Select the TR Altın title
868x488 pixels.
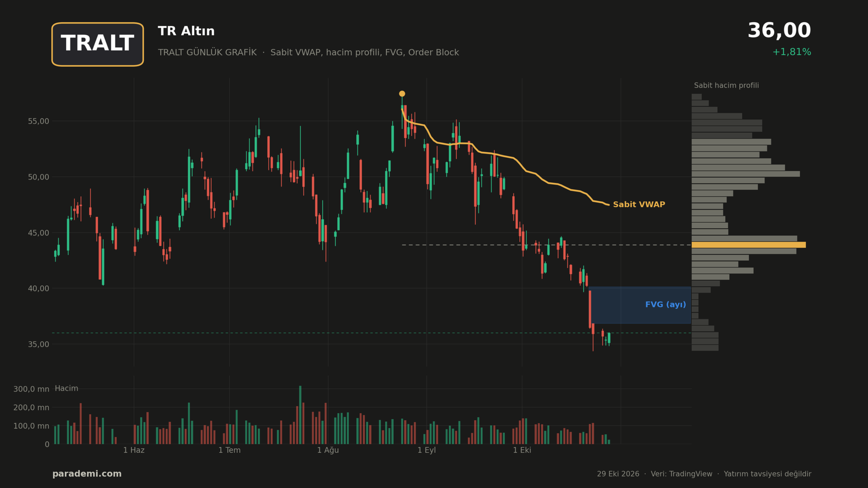pos(186,31)
